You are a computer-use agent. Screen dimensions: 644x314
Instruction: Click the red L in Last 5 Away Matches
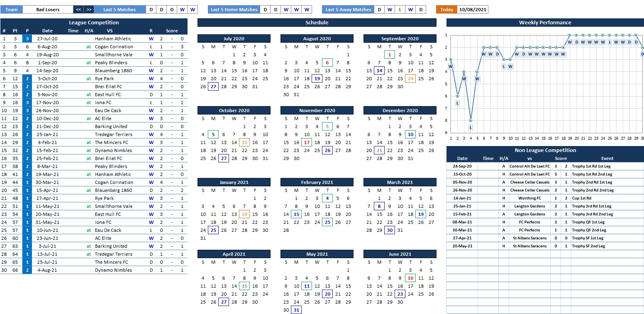pos(400,10)
